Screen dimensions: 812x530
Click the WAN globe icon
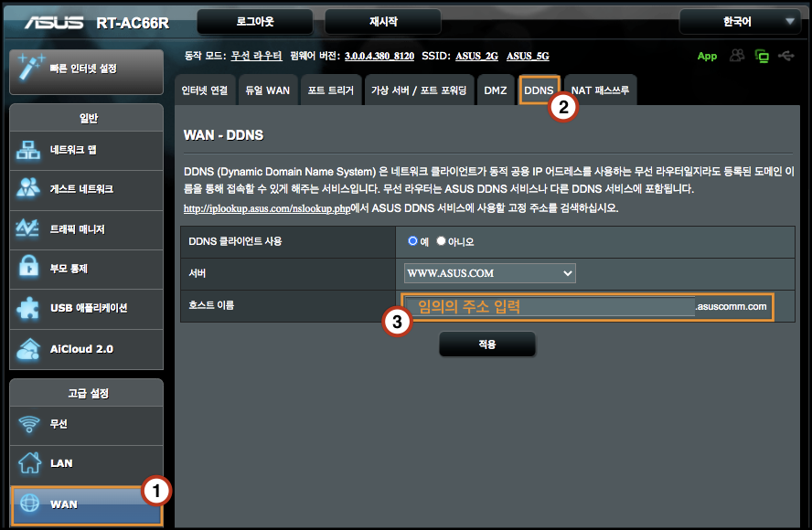[x=29, y=503]
